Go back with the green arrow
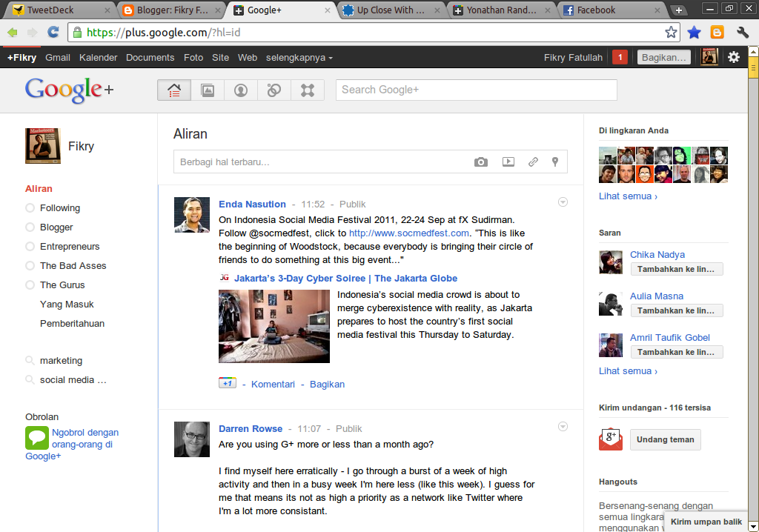Screen dimensions: 759x532 [x=13, y=33]
